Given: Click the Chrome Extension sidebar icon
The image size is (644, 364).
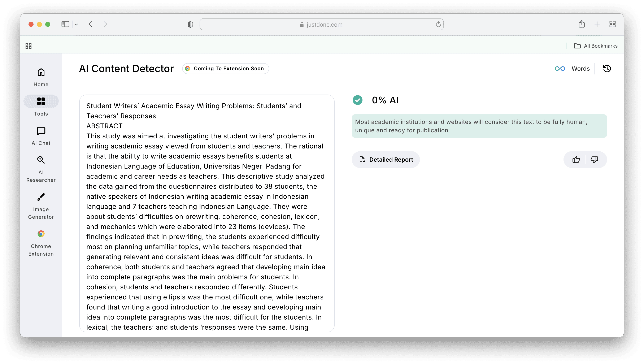Looking at the screenshot, I should [x=41, y=243].
